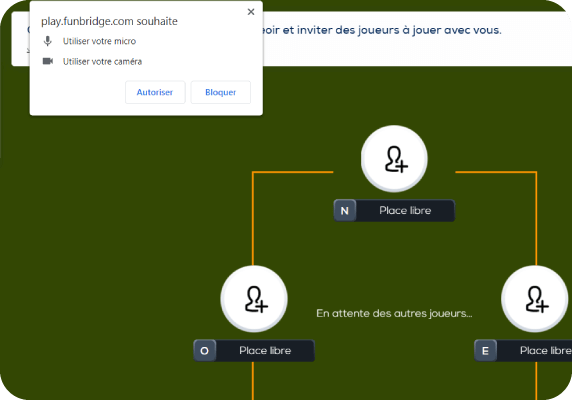Click the camera icon in permission popup
The width and height of the screenshot is (572, 400).
click(48, 61)
